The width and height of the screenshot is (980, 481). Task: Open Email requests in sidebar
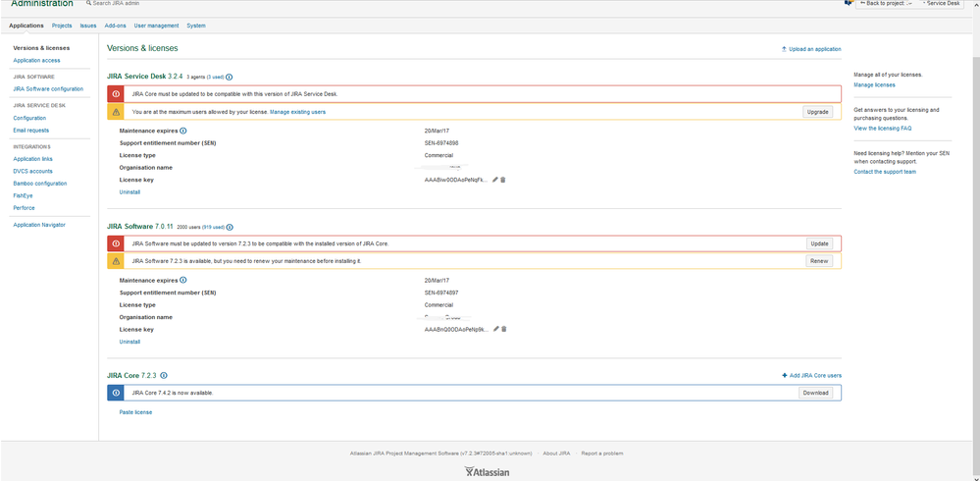point(30,131)
